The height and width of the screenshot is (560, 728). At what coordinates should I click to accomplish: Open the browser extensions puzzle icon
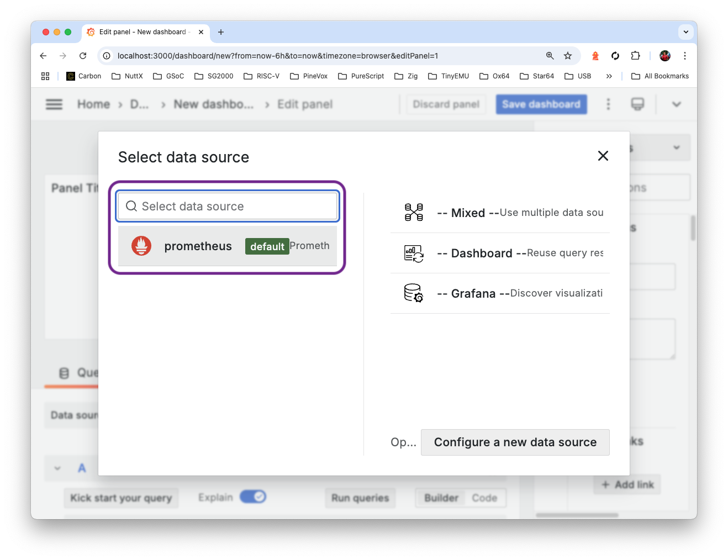635,56
